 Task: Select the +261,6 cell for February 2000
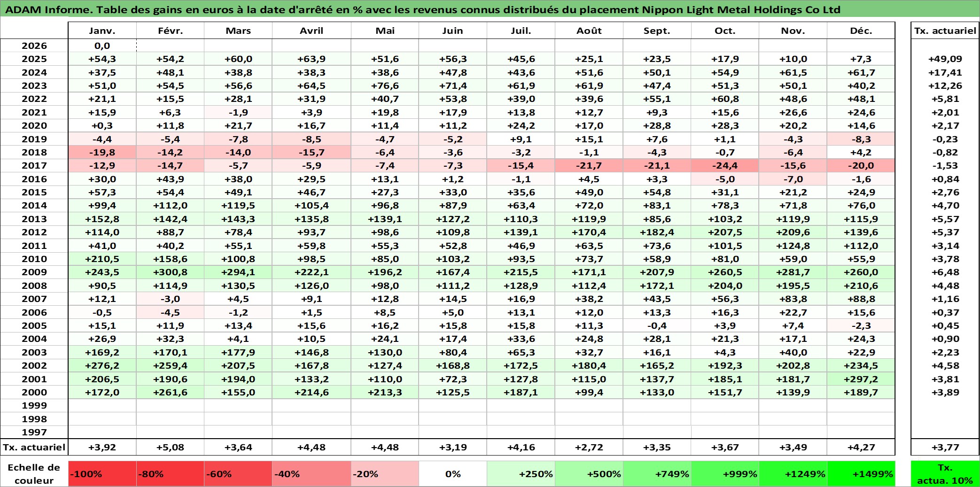(x=170, y=392)
